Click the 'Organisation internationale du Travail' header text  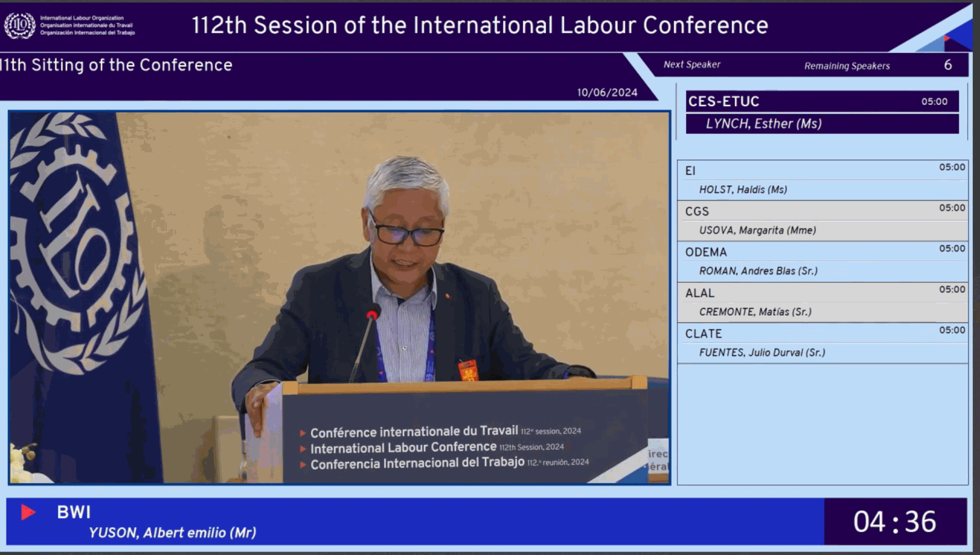point(86,25)
